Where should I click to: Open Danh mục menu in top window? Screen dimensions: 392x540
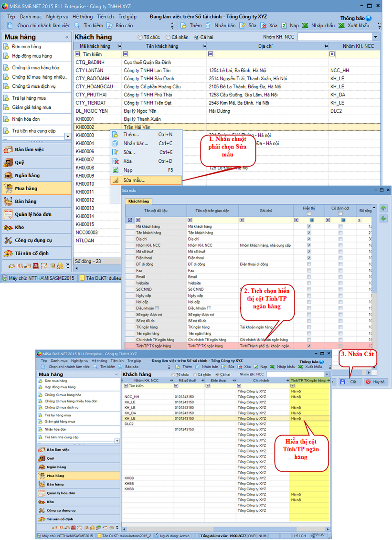31,17
